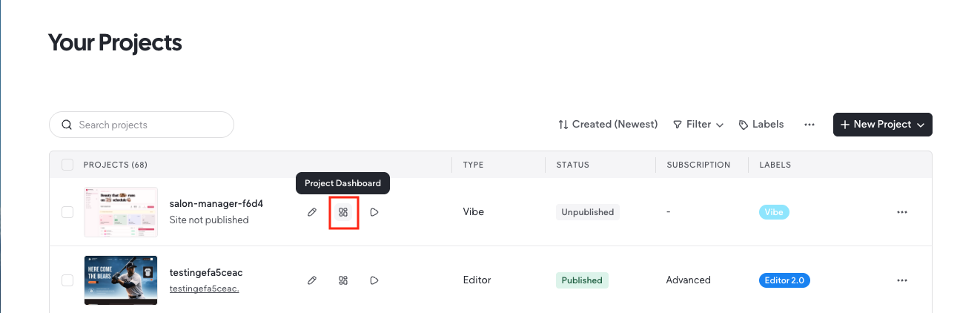Image resolution: width=980 pixels, height=313 pixels.
Task: Click the Your Projects heading
Action: point(115,43)
